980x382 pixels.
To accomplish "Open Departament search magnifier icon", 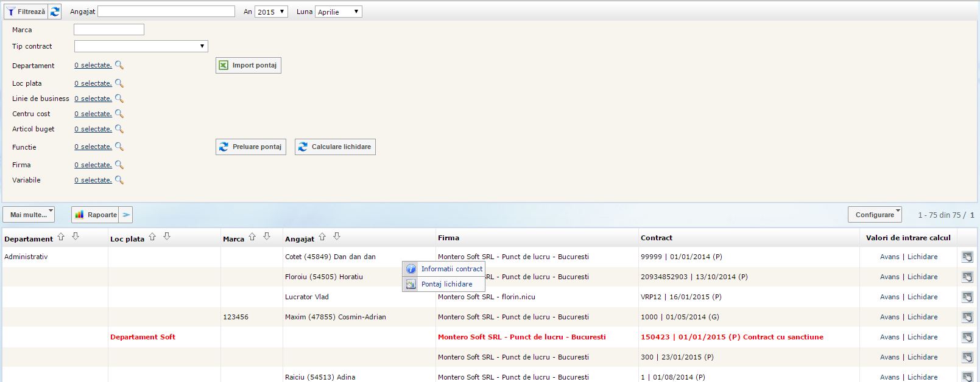I will [x=119, y=65].
